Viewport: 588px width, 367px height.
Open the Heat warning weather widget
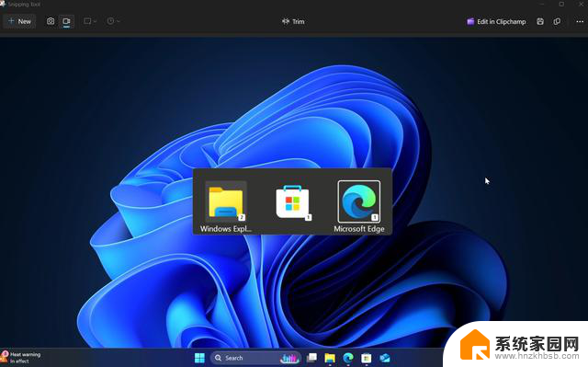click(x=21, y=357)
